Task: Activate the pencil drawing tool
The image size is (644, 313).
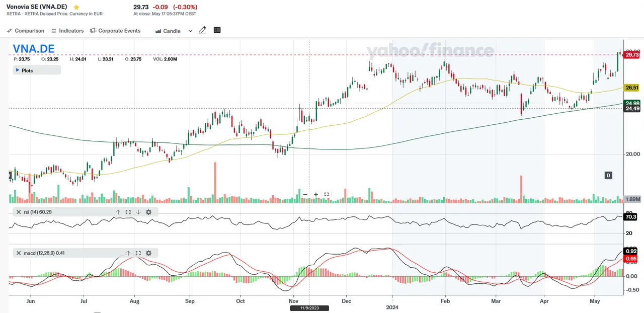Action: [202, 30]
